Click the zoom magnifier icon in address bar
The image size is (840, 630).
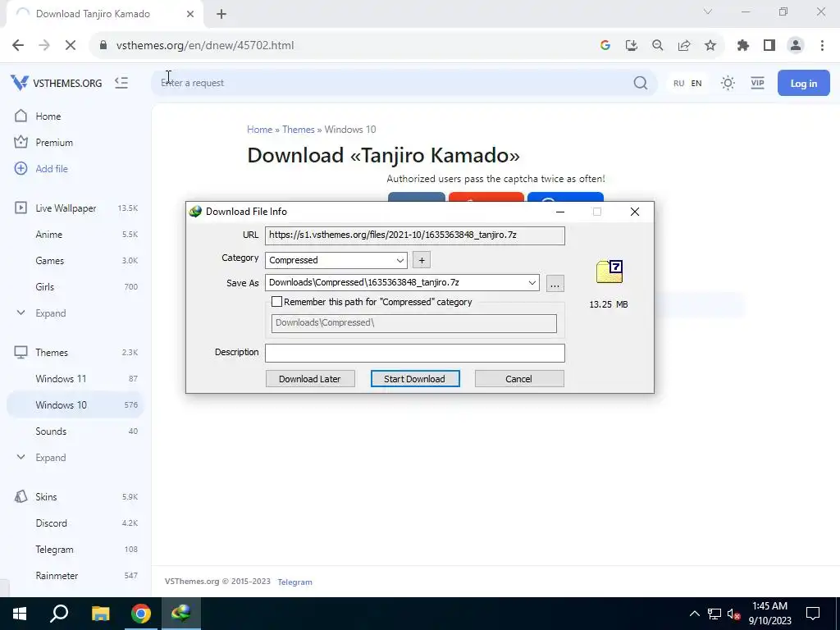point(658,46)
